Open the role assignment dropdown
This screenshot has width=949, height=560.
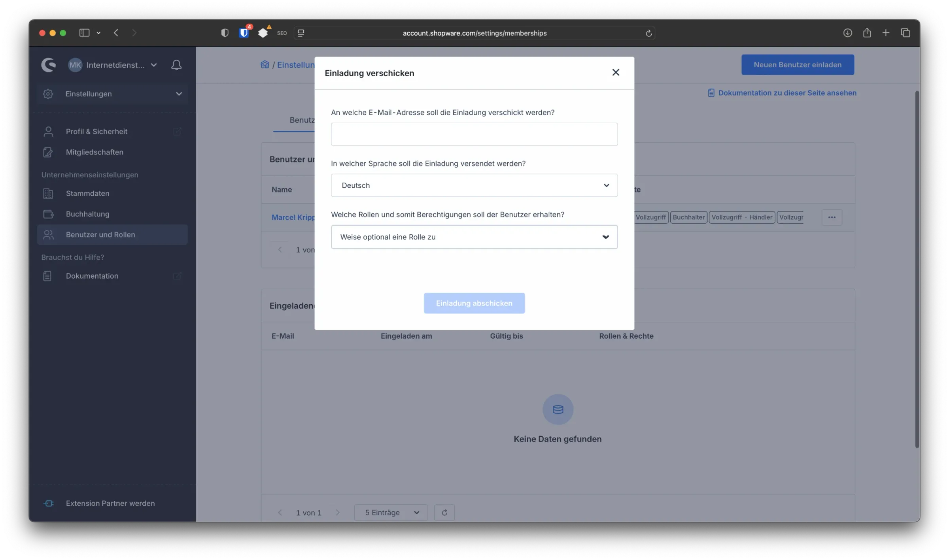click(474, 237)
